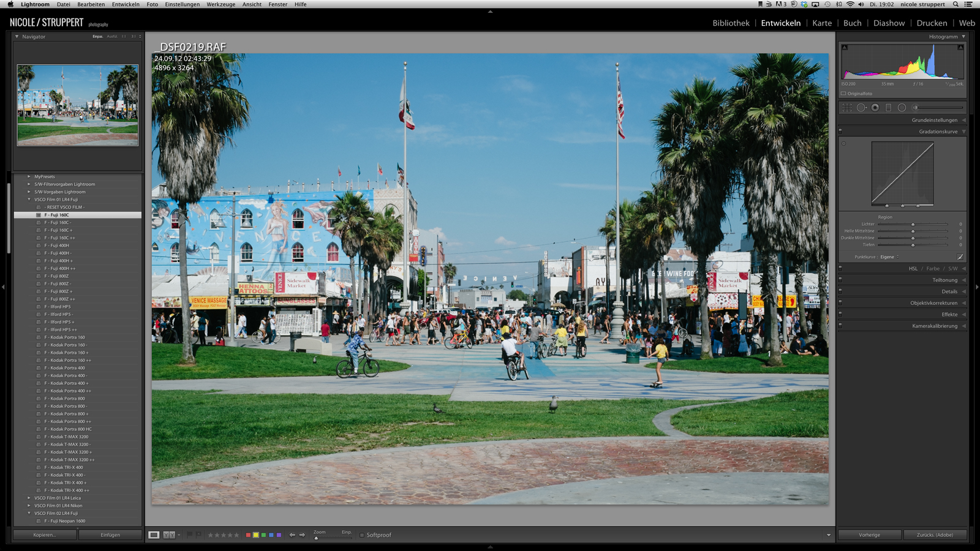Image resolution: width=980 pixels, height=551 pixels.
Task: Switch to before/after Y|Y view
Action: pos(169,535)
